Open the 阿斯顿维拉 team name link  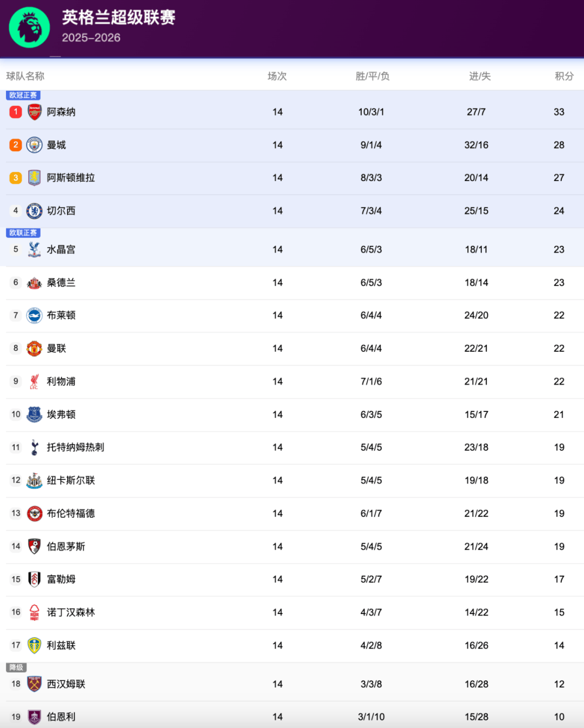[x=71, y=178]
